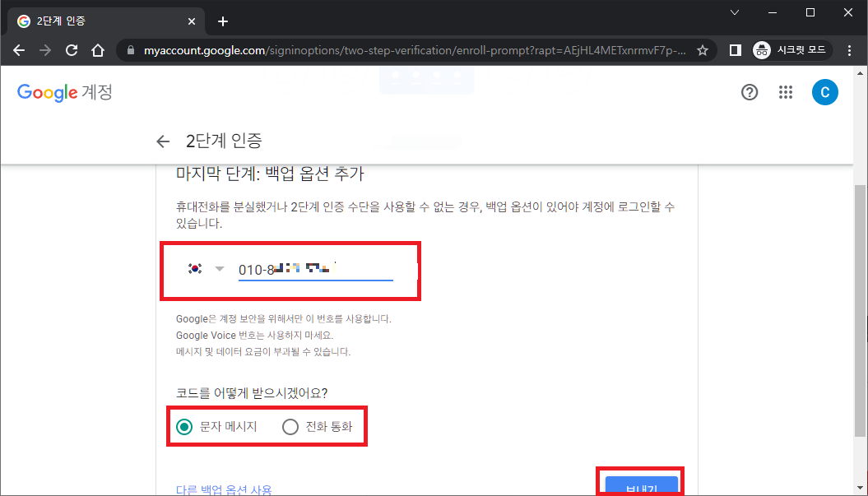Close the 2단계 인증 tab

click(192, 21)
